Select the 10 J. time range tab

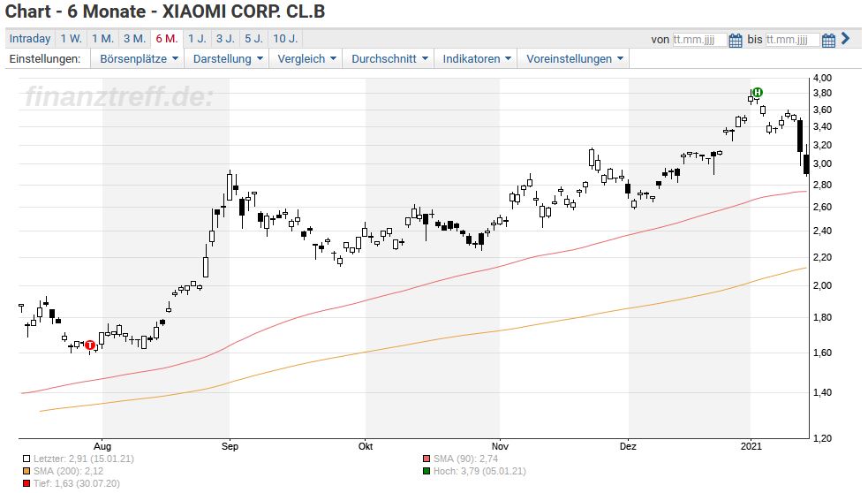pyautogui.click(x=285, y=39)
